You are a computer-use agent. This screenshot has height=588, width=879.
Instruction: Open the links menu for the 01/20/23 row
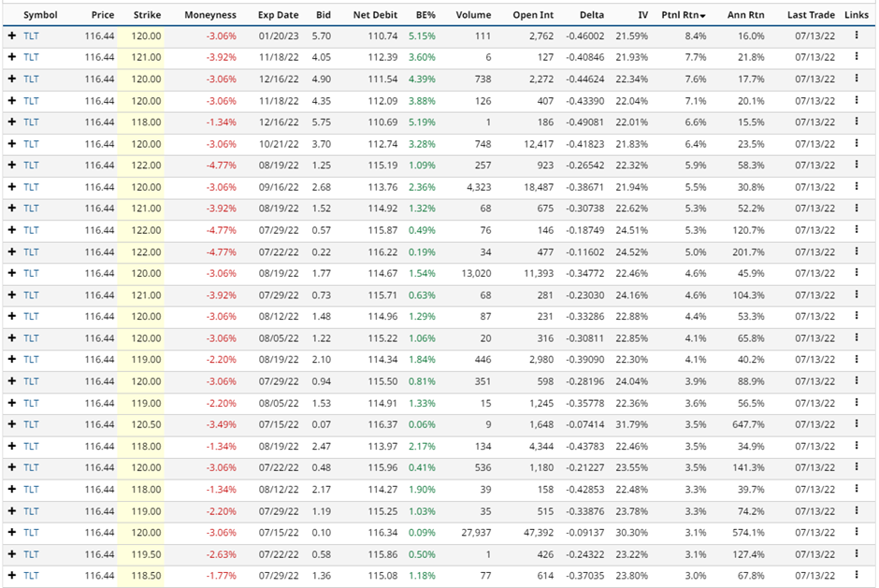tap(856, 36)
